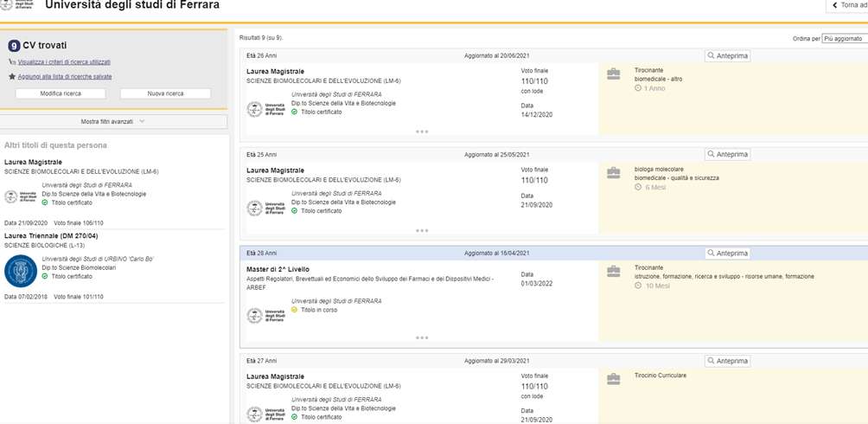Click Aggiornato al 25/05/2021 text

[496, 155]
